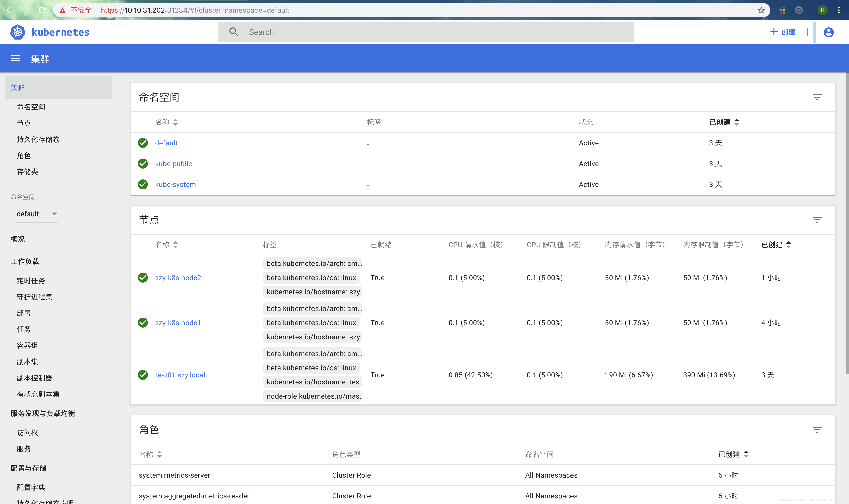Click the gray circular extension icon
The width and height of the screenshot is (849, 504).
(799, 10)
